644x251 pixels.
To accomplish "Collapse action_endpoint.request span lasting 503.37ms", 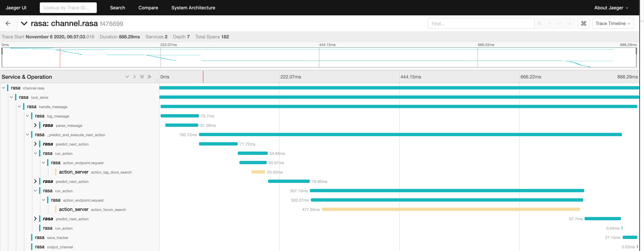I will click(43, 200).
